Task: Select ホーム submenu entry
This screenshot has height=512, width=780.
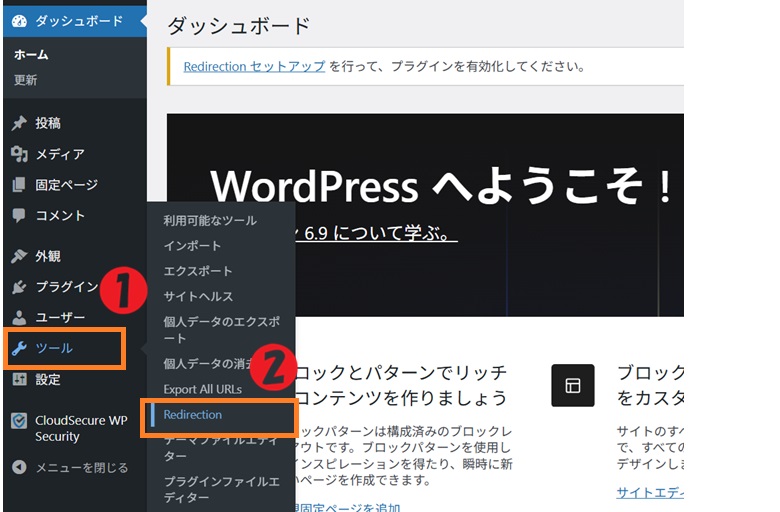Action: click(x=31, y=55)
